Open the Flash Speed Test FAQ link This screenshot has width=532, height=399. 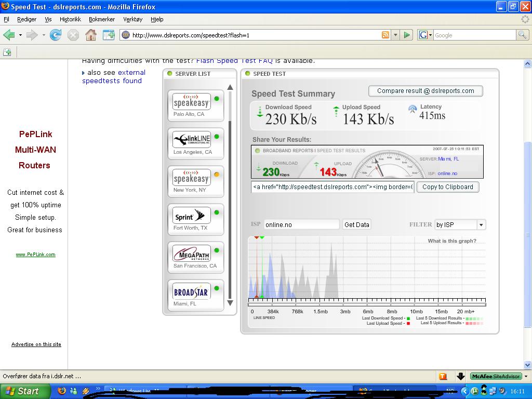234,60
